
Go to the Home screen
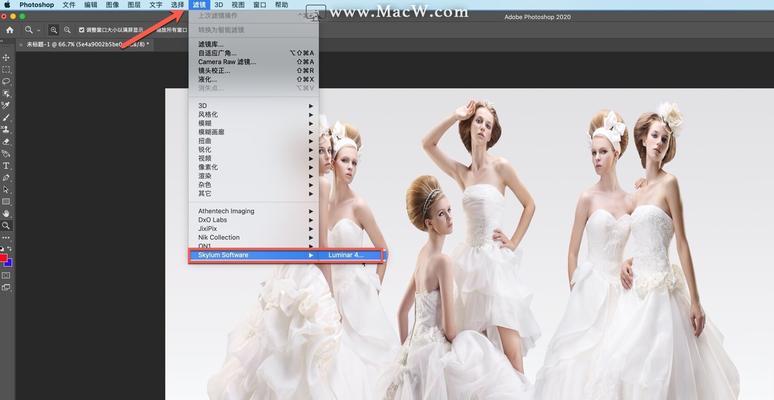point(9,30)
